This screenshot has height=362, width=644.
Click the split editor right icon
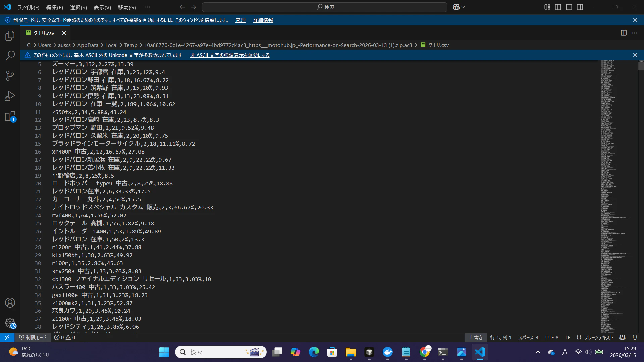tap(624, 33)
